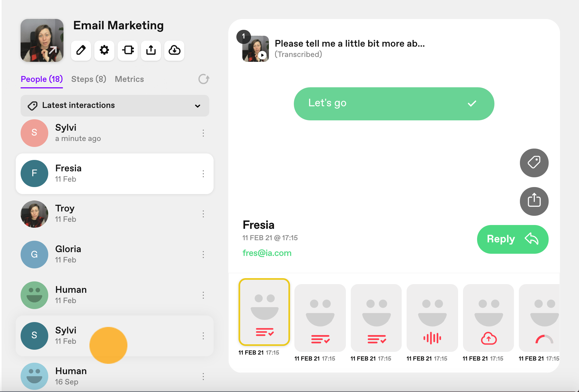Click the round share button
This screenshot has height=392, width=579.
click(534, 201)
